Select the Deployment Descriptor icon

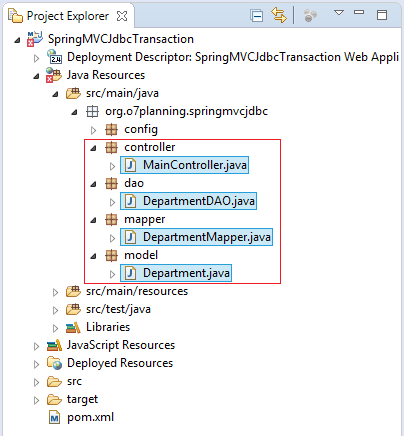coord(54,57)
